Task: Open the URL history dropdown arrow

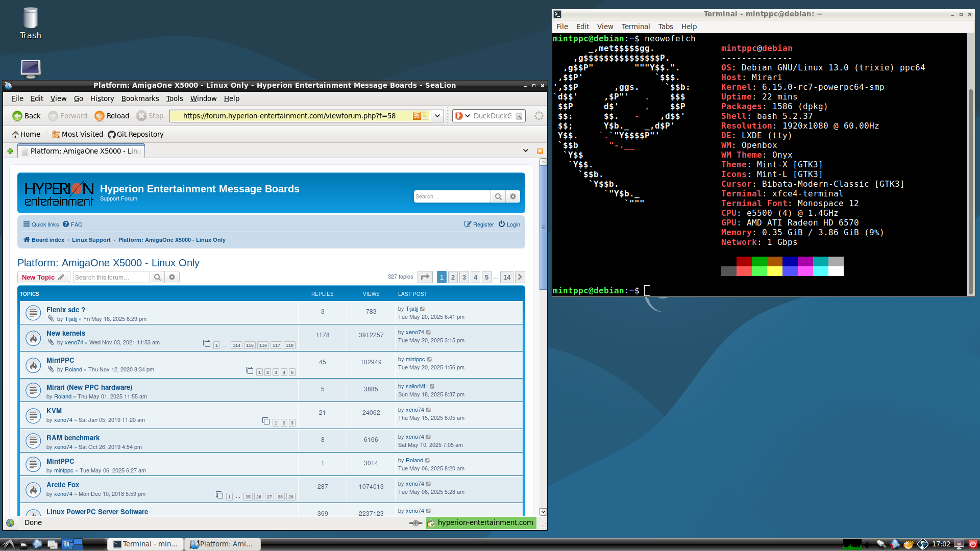Action: click(x=437, y=116)
